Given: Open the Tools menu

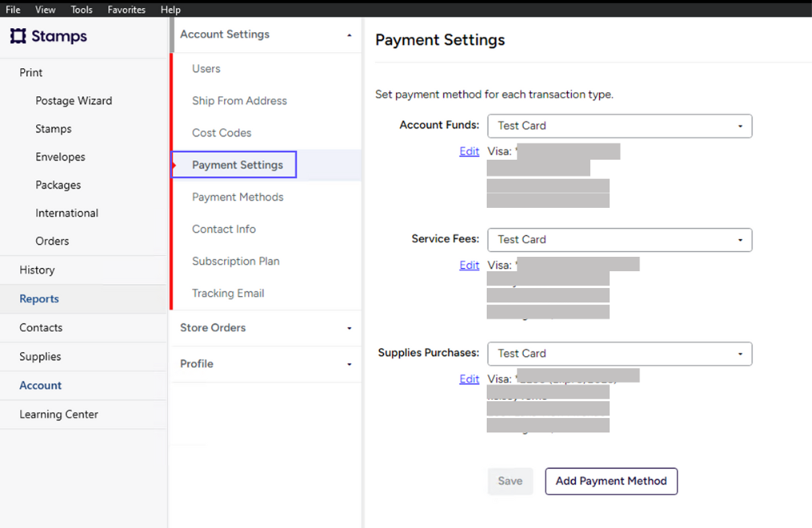Looking at the screenshot, I should 81,10.
